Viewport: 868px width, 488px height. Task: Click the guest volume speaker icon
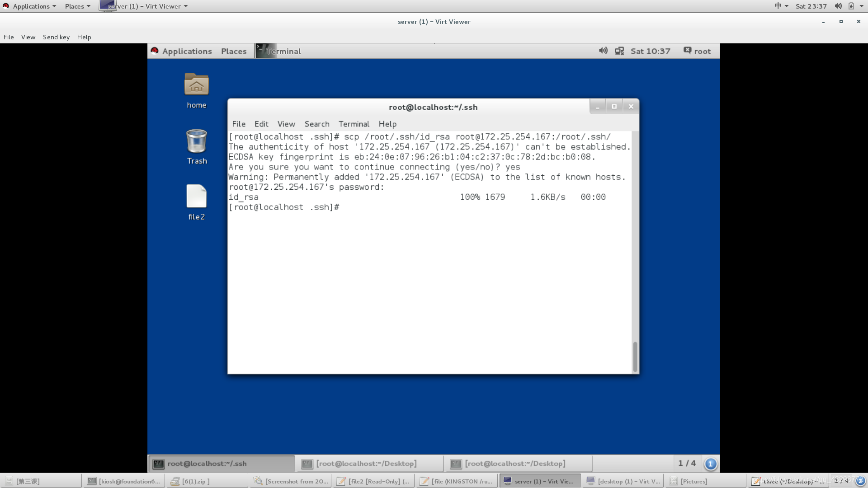click(603, 51)
